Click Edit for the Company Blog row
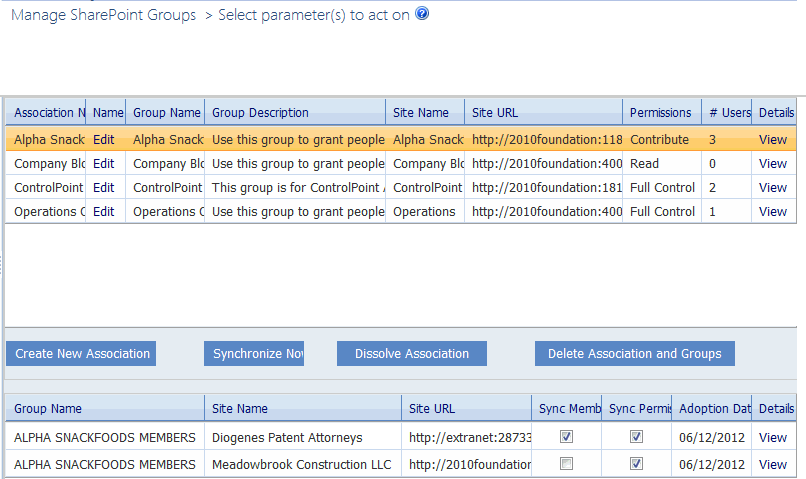The height and width of the screenshot is (479, 806). click(x=103, y=164)
